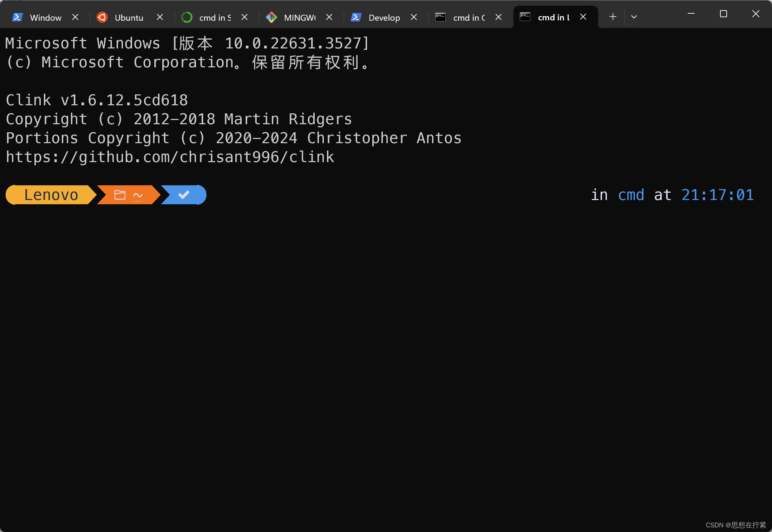Image resolution: width=772 pixels, height=532 pixels.
Task: Click the MINGW Git Bash tab icon
Action: pyautogui.click(x=271, y=17)
